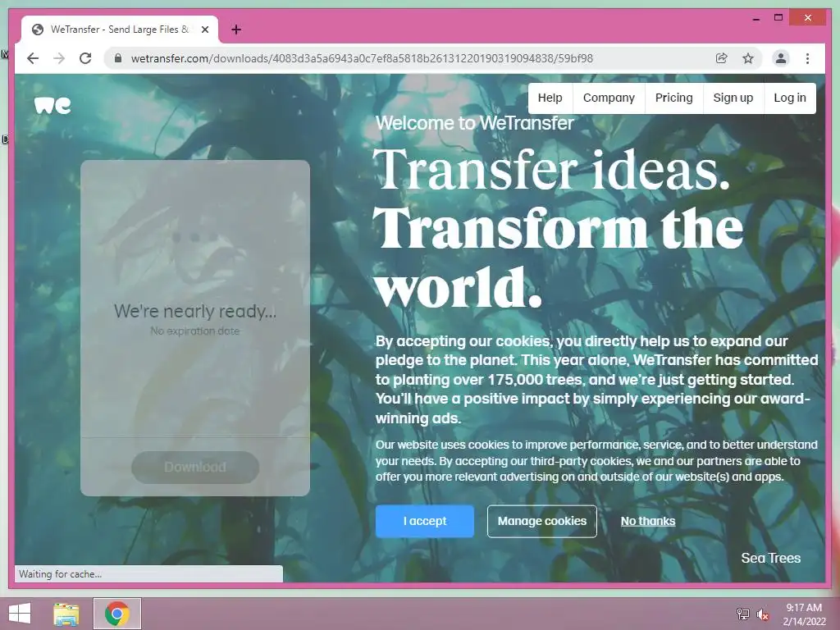Click the Manage cookies button
The height and width of the screenshot is (630, 840).
(x=542, y=521)
